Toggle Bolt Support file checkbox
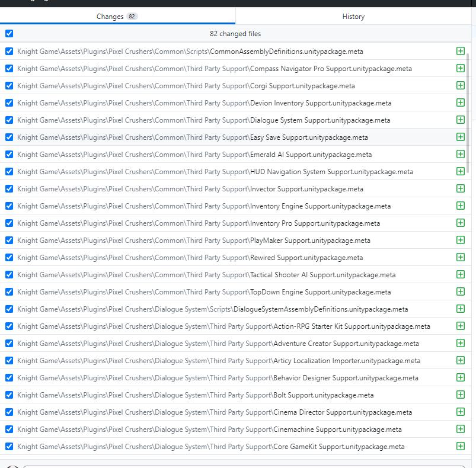Viewport: 476px width, 468px height. point(9,395)
